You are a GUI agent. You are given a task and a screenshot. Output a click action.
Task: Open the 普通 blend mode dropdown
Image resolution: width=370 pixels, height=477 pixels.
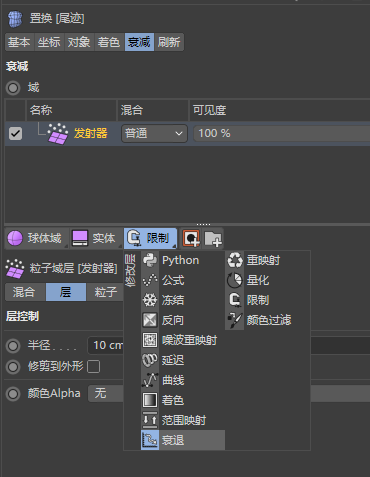click(x=154, y=134)
